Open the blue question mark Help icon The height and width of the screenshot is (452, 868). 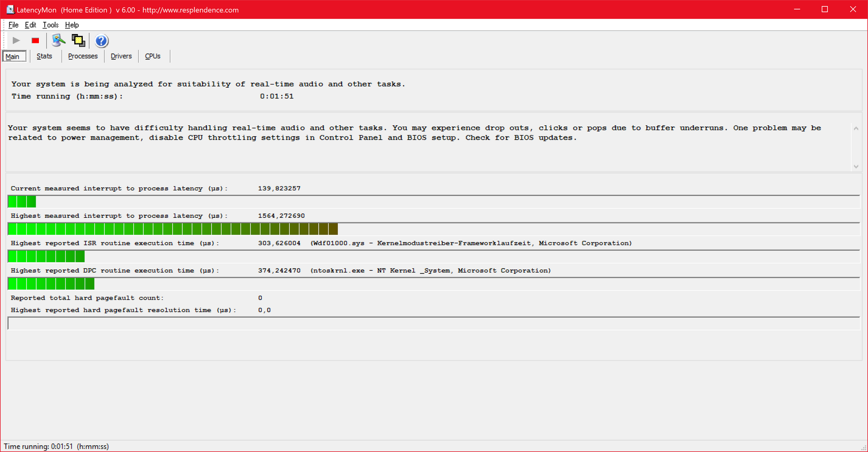(102, 41)
